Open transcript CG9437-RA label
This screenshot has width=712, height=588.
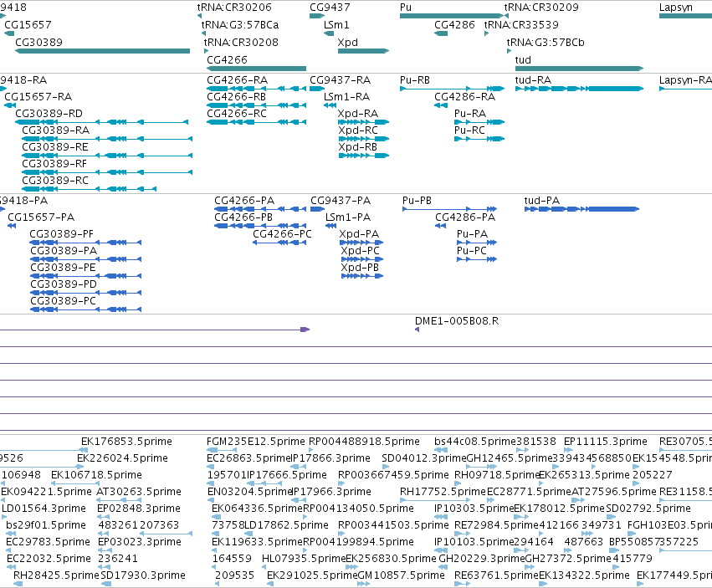click(341, 80)
